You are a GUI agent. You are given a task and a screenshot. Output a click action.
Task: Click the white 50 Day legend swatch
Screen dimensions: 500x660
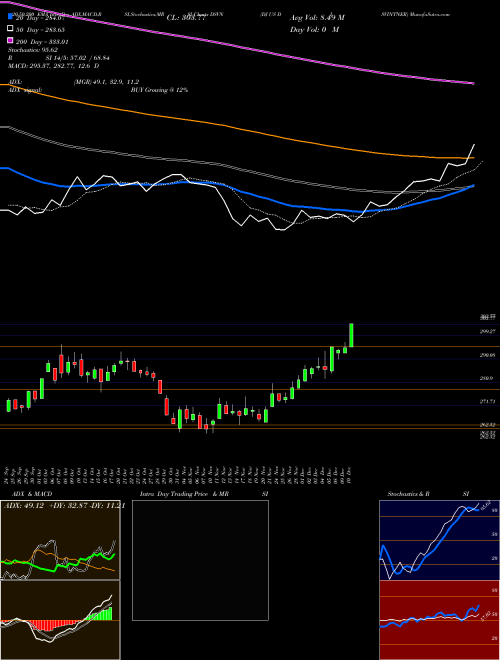click(10, 29)
